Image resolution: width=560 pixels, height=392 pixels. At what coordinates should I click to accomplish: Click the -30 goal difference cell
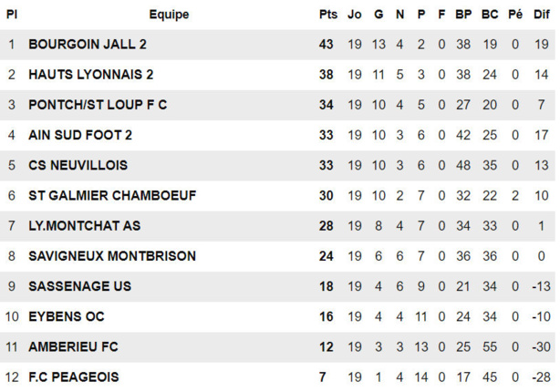point(542,346)
